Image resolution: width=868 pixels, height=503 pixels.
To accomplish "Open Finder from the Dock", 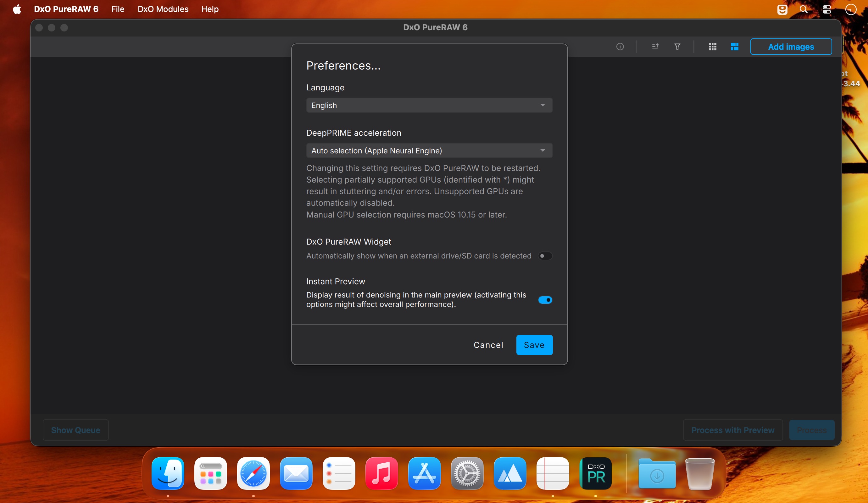I will pos(168,473).
